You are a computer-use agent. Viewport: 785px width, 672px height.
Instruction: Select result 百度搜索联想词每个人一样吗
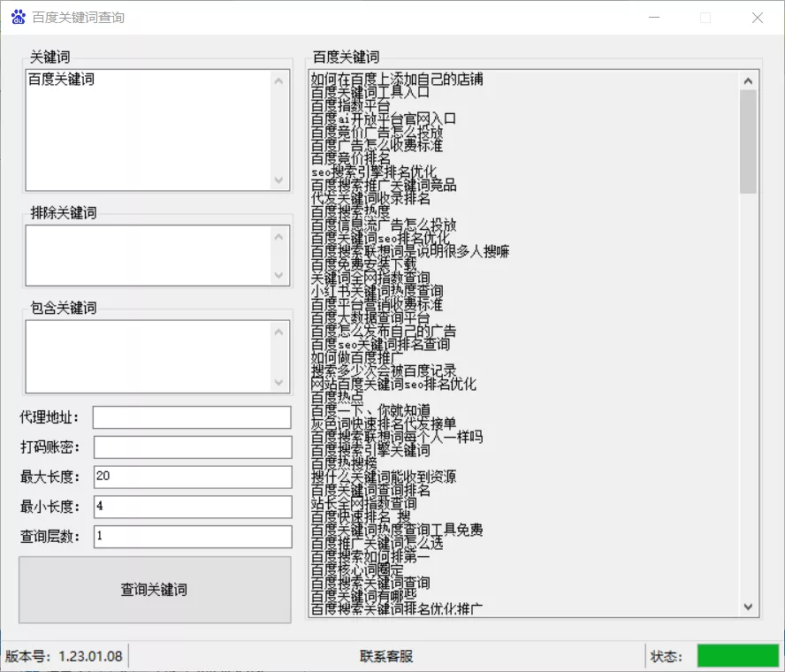coord(397,437)
